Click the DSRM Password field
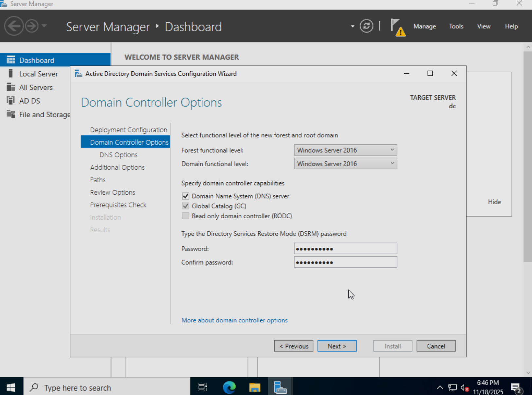The image size is (532, 395). point(345,249)
